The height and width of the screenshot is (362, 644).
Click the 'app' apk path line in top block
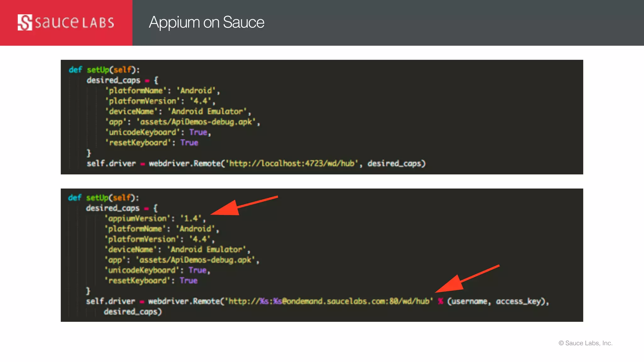183,122
